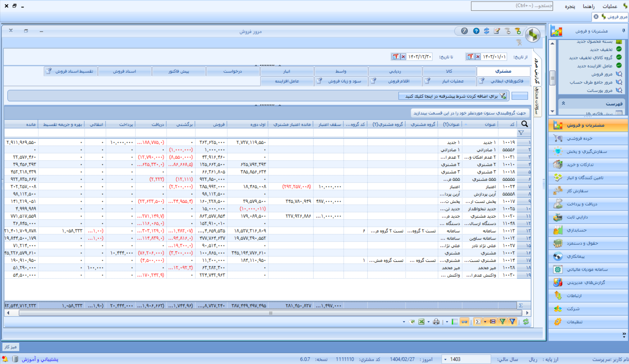This screenshot has height=364, width=629.
Task: Open dropdown arrow left of tag icon
Action: tap(404, 322)
